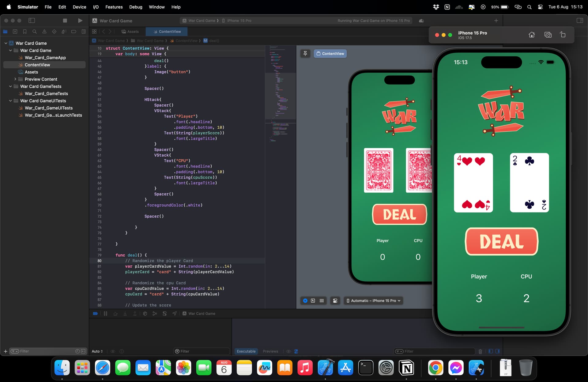The image size is (588, 382).
Task: Open the Bookmark navigator icon
Action: tap(25, 32)
